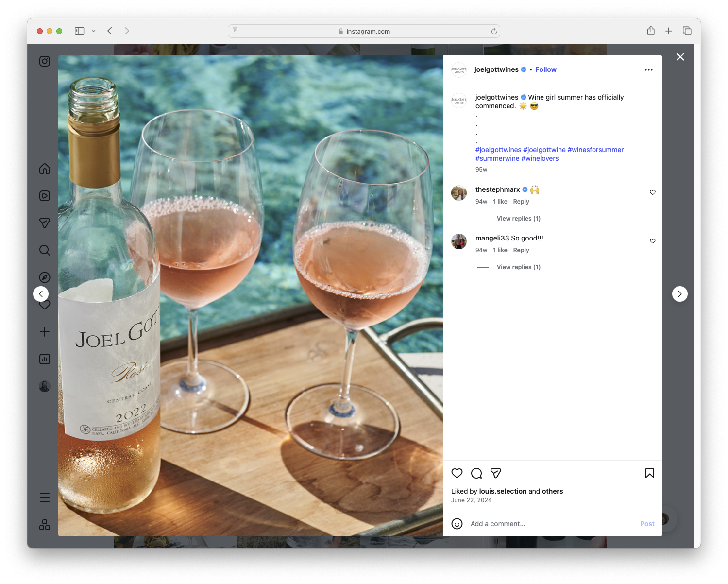728x584 pixels.
Task: Open Safari Share button
Action: (651, 31)
